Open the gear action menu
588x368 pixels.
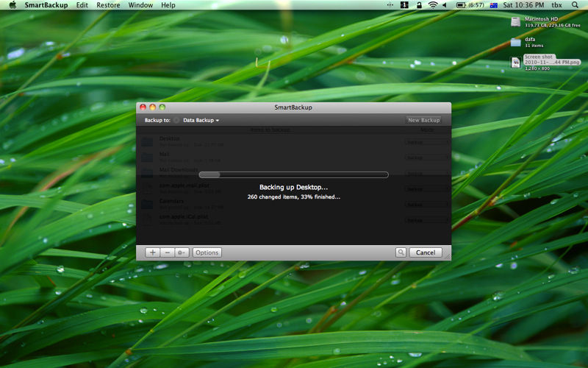coord(182,252)
